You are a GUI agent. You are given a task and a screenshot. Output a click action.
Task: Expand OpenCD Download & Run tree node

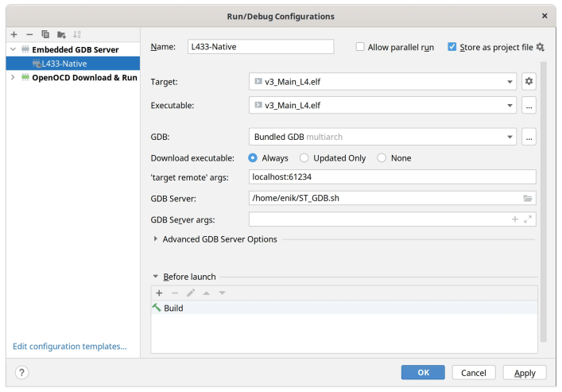(x=13, y=78)
